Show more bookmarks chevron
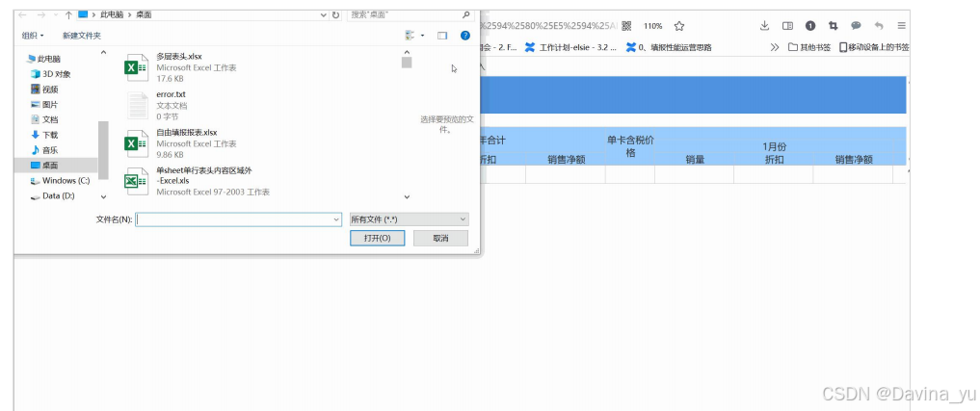The image size is (980, 411). (x=775, y=47)
